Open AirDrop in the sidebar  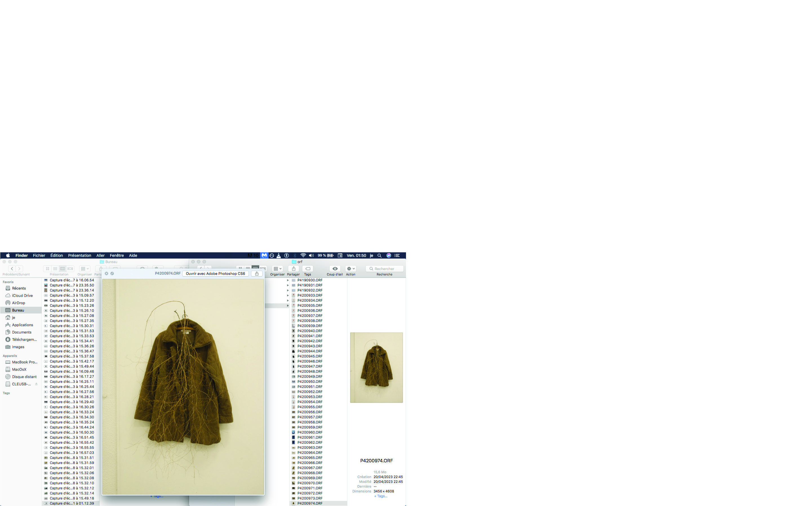(18, 303)
